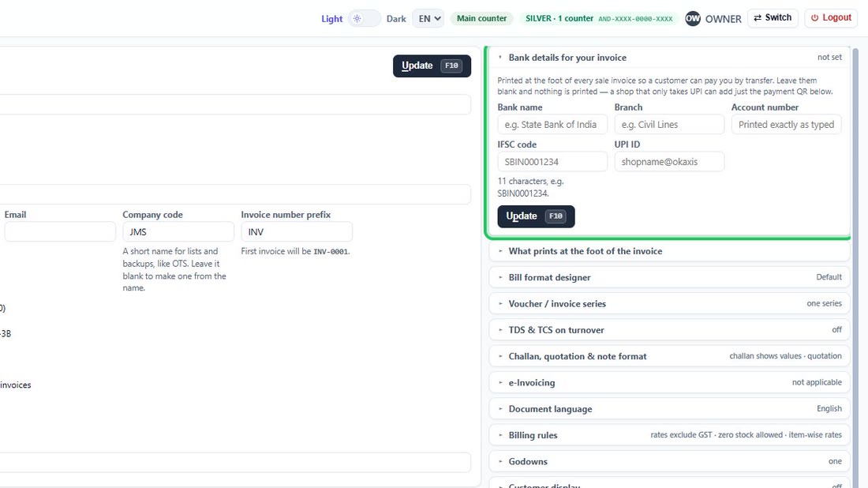
Task: Click the SILVER 1 counter license badge
Action: click(599, 18)
